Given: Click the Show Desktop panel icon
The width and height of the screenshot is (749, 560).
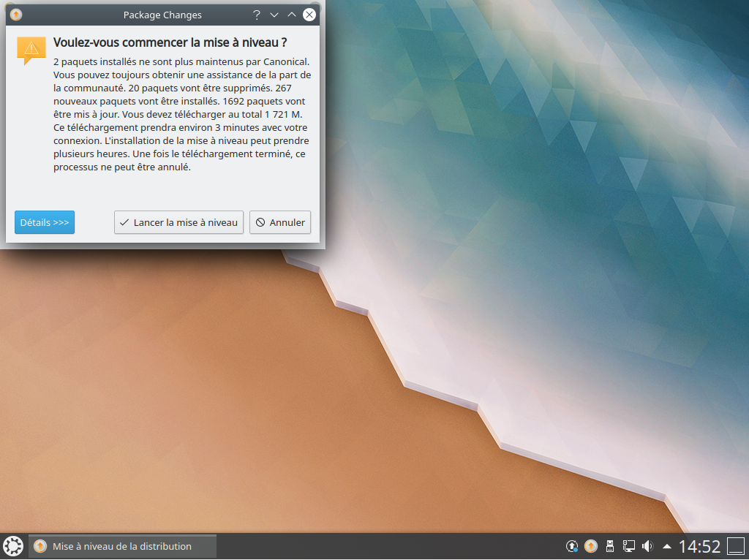Looking at the screenshot, I should pos(736,546).
